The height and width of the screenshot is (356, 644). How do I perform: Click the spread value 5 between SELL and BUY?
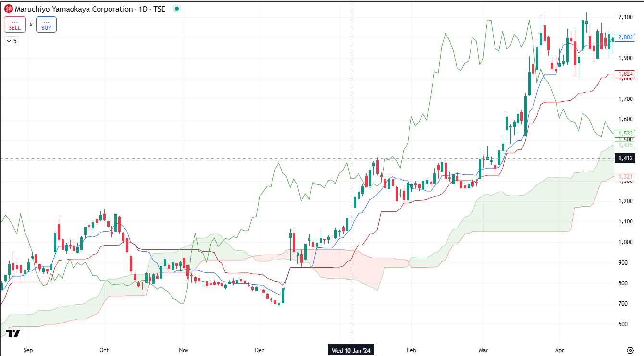click(31, 25)
